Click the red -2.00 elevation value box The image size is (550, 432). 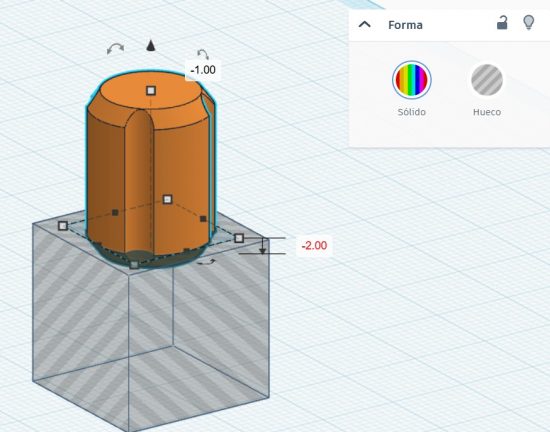coord(314,245)
